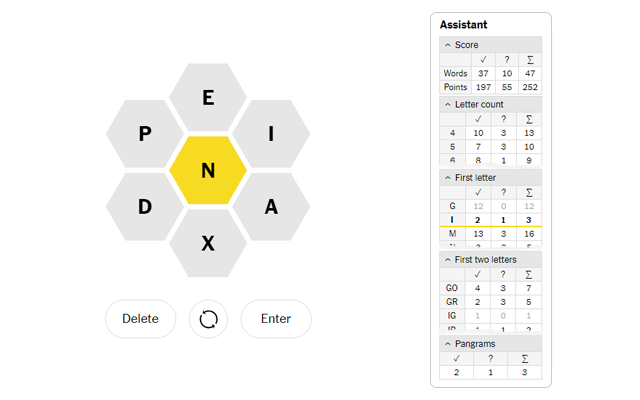
Task: Click the Delete button
Action: 140,319
